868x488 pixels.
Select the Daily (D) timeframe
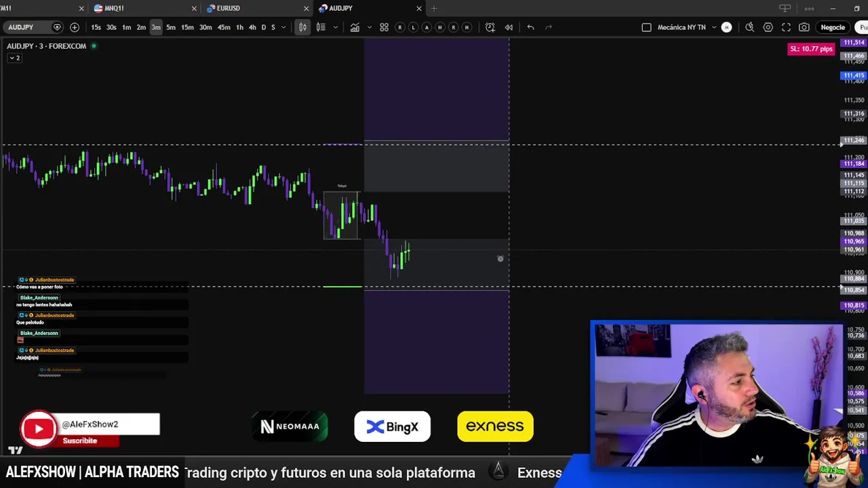pyautogui.click(x=264, y=27)
